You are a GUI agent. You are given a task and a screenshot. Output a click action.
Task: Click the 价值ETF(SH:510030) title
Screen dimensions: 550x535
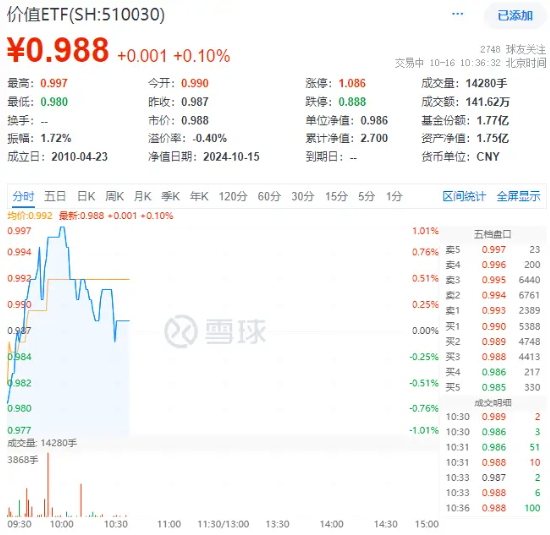(x=86, y=15)
